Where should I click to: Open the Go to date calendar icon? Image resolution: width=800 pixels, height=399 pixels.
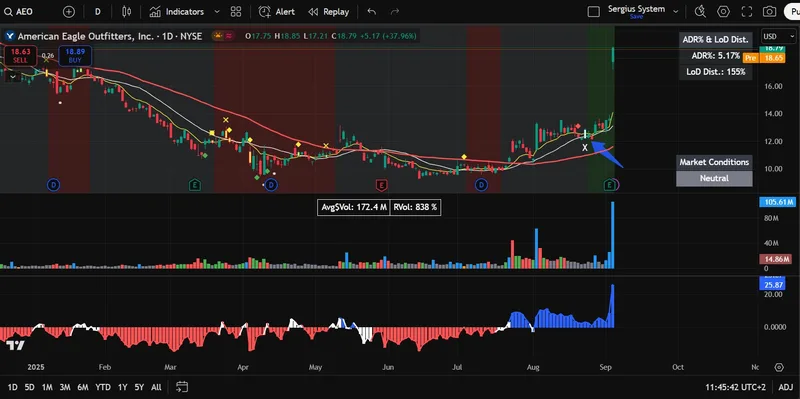182,387
